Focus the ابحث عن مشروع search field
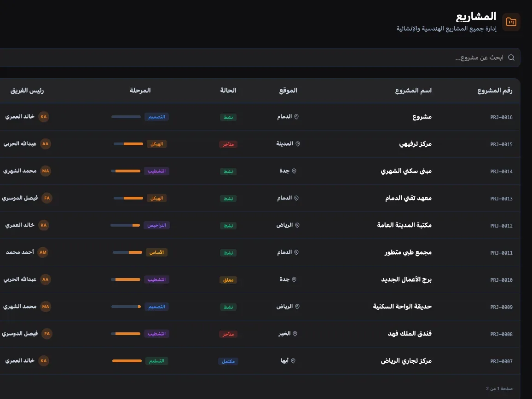Image resolution: width=532 pixels, height=399 pixels. pos(260,57)
